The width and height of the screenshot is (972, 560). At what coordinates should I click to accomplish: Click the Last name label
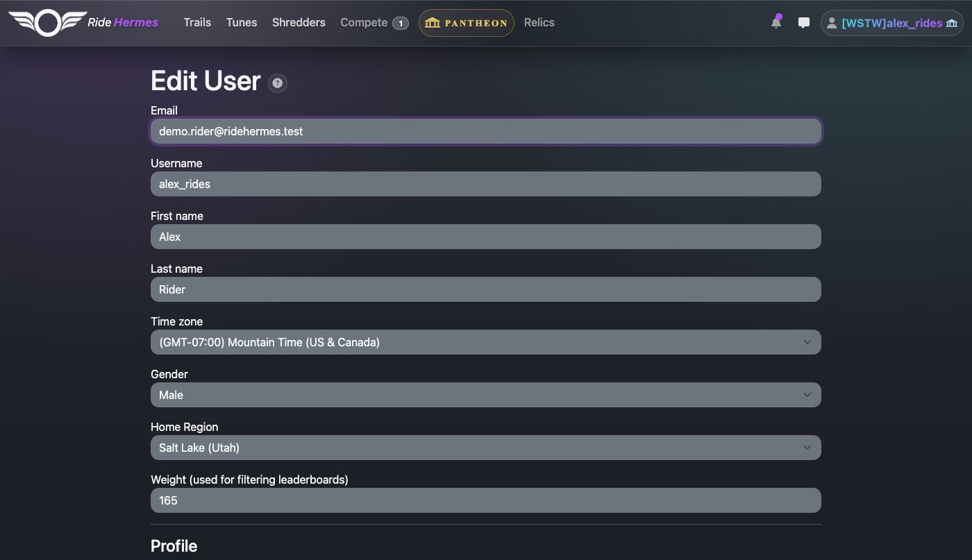[x=176, y=269]
